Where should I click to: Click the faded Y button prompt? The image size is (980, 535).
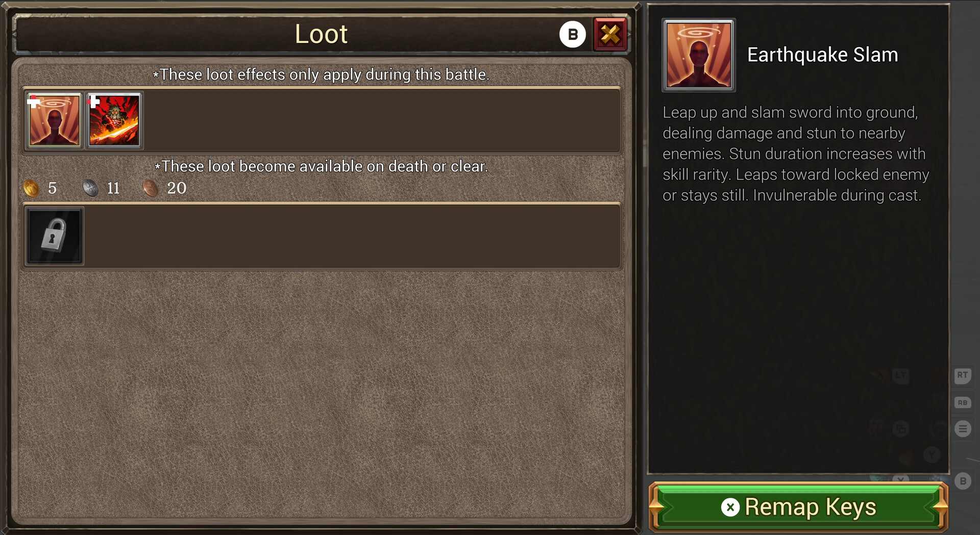[x=932, y=454]
